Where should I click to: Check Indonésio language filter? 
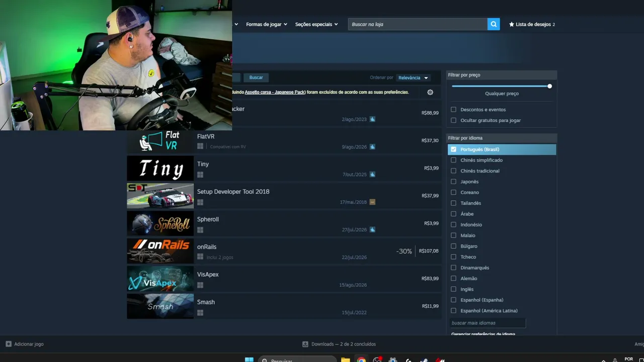454,225
